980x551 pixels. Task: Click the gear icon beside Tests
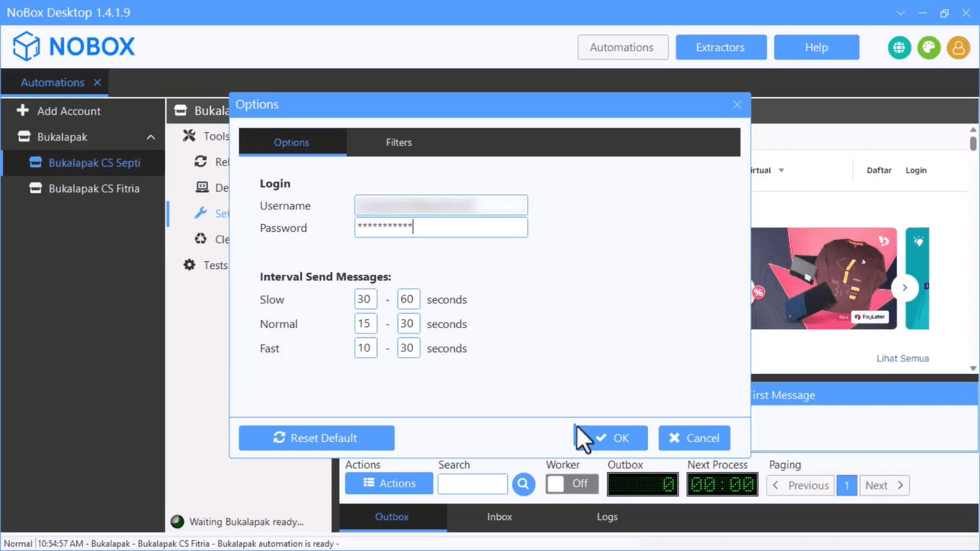point(189,265)
